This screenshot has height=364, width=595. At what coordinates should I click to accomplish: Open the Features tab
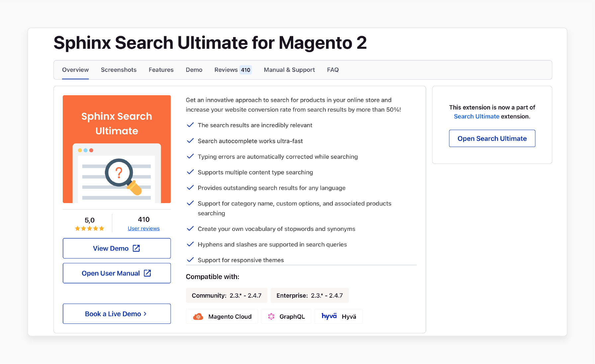[161, 70]
